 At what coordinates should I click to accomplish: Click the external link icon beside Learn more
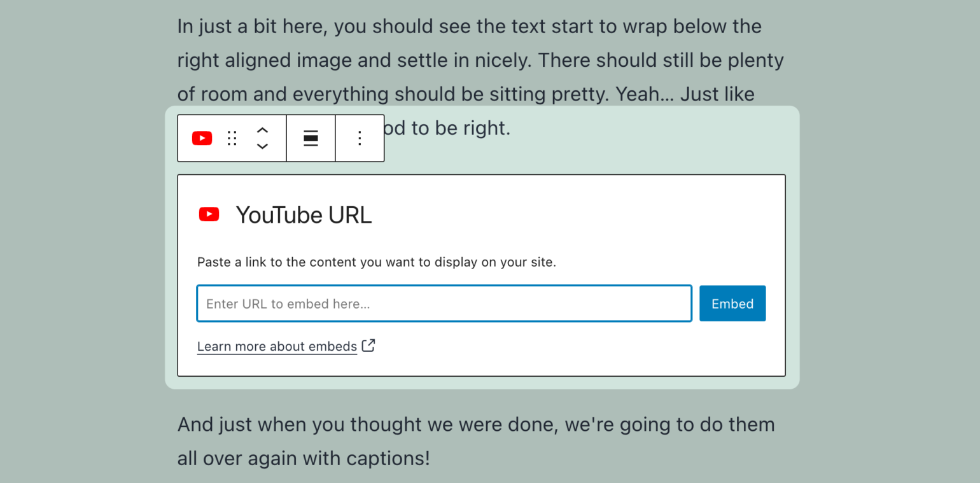click(x=368, y=346)
